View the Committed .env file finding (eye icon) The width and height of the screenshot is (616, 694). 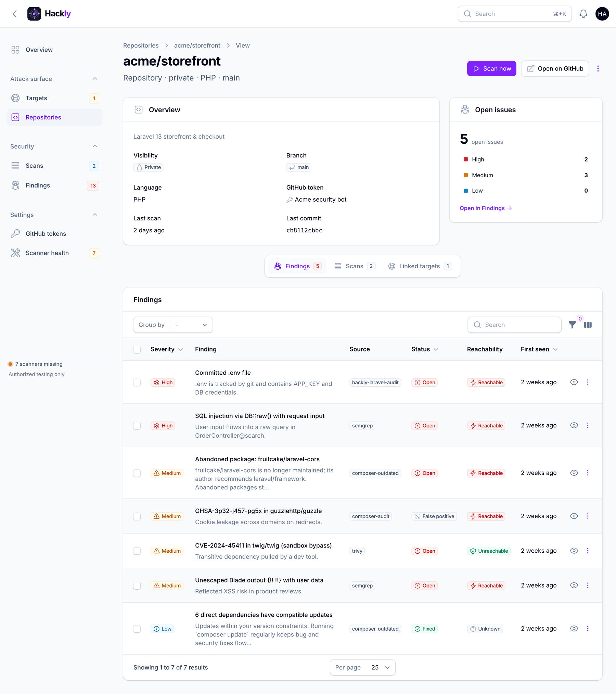tap(574, 382)
